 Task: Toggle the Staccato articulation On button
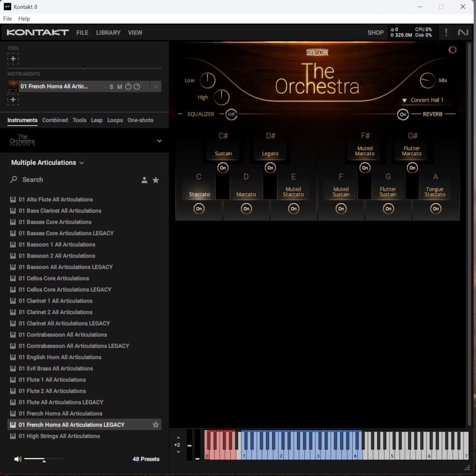tap(199, 209)
